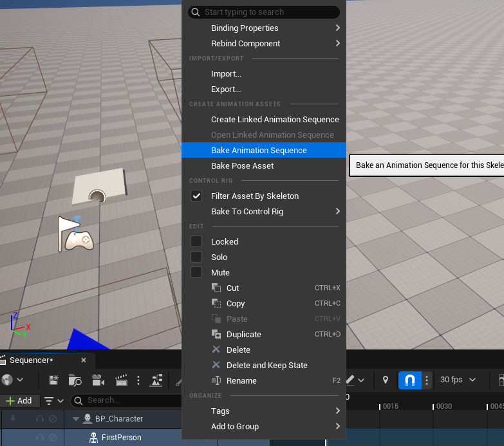Choose Cut from Edit section
The height and width of the screenshot is (446, 504).
point(263,288)
